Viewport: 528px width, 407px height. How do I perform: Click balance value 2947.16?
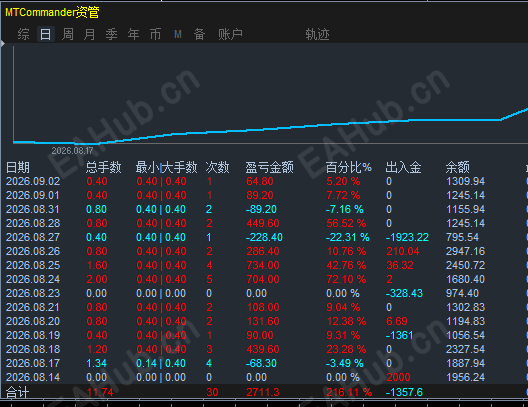(466, 251)
